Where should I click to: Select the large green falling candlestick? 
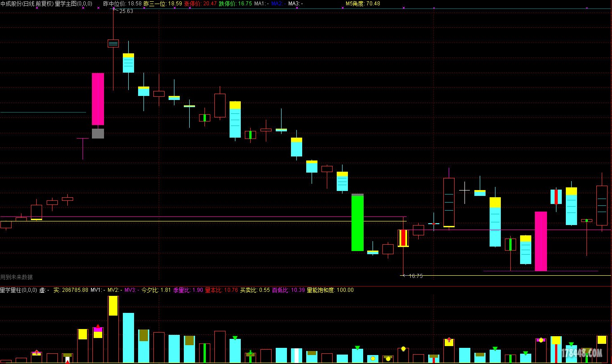point(357,222)
